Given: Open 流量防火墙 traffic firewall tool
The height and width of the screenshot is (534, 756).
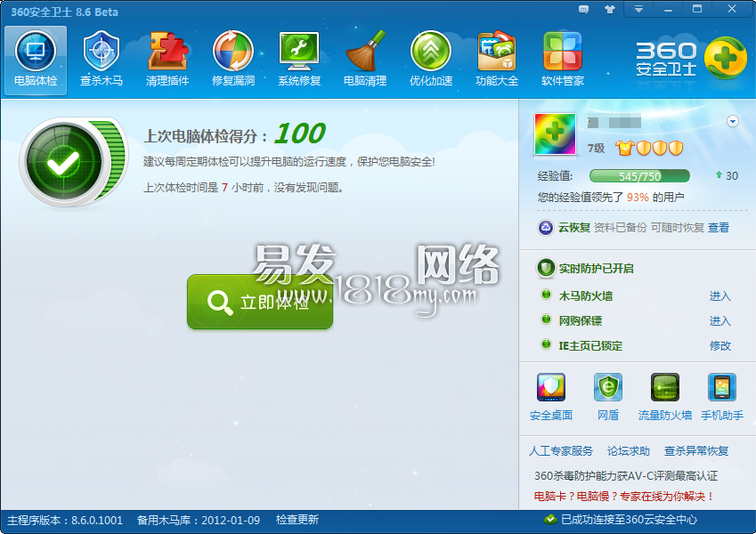Looking at the screenshot, I should (x=665, y=397).
